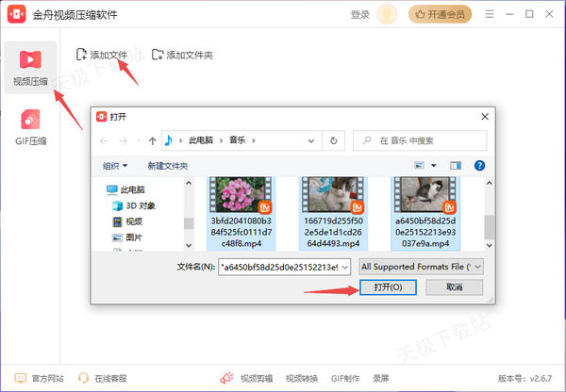The height and width of the screenshot is (392, 566).
Task: Click 添加文件夹 in the toolbar
Action: tap(182, 55)
